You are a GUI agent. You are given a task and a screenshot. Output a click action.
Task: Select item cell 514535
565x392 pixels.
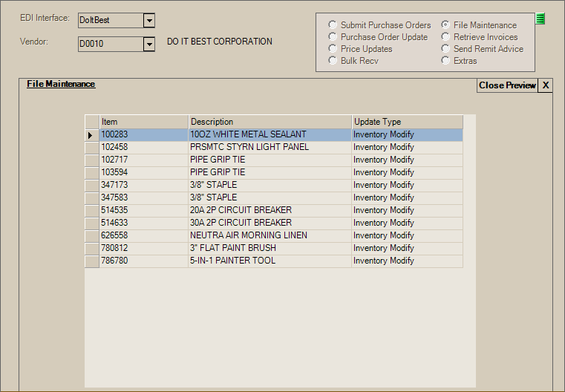click(144, 210)
